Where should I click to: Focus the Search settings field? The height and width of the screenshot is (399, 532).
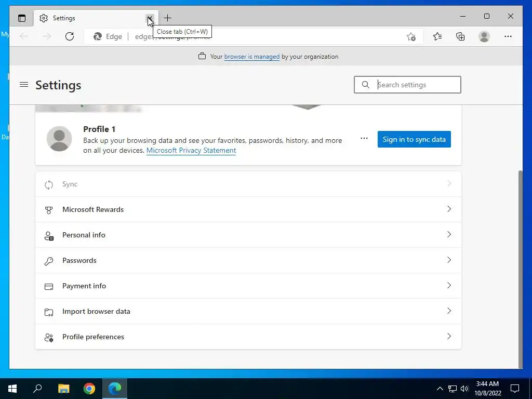click(x=407, y=85)
